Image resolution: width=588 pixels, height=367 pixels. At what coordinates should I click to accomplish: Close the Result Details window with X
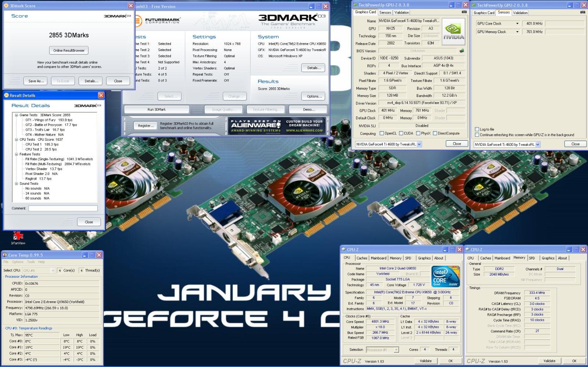[x=101, y=95]
